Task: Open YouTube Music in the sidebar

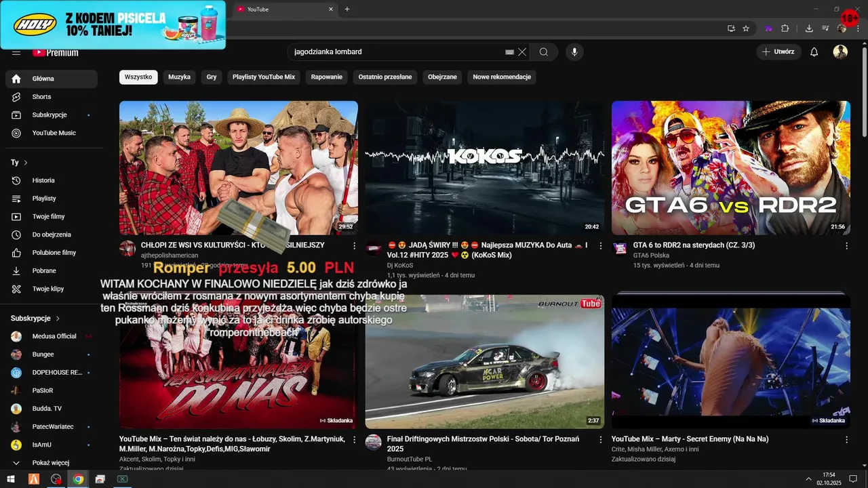Action: tap(52, 133)
